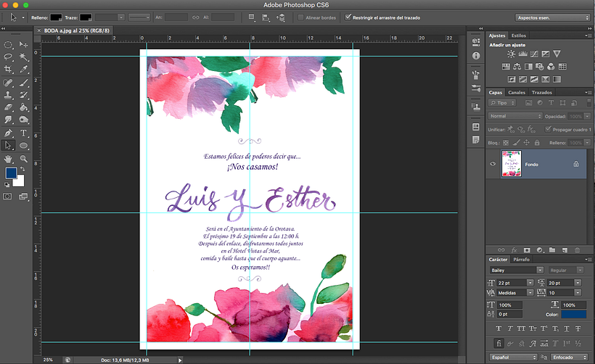
Task: Select the Eyedropper tool
Action: click(23, 69)
